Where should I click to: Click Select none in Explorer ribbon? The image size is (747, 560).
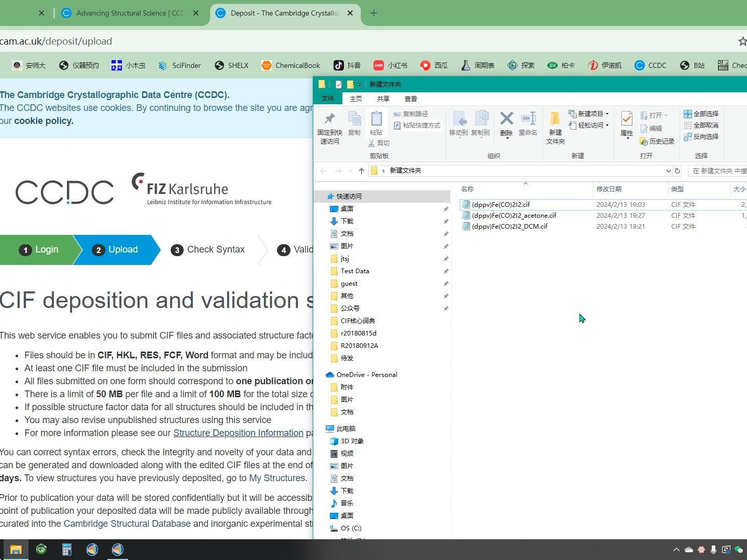point(701,125)
